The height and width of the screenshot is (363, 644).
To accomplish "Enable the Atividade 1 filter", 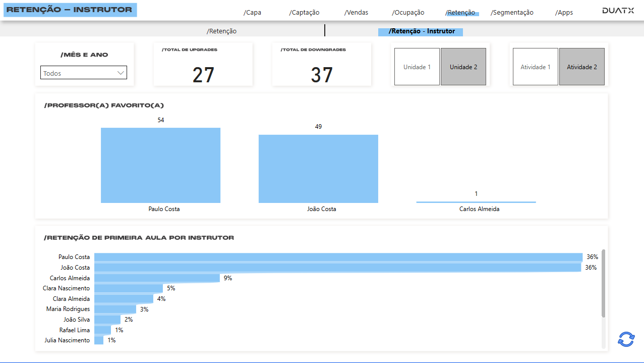I will [x=535, y=66].
